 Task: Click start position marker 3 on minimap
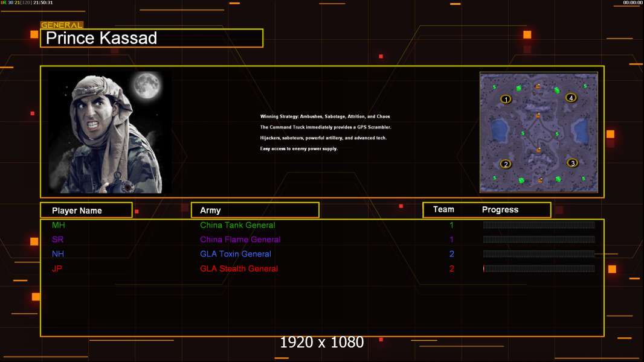click(x=573, y=163)
